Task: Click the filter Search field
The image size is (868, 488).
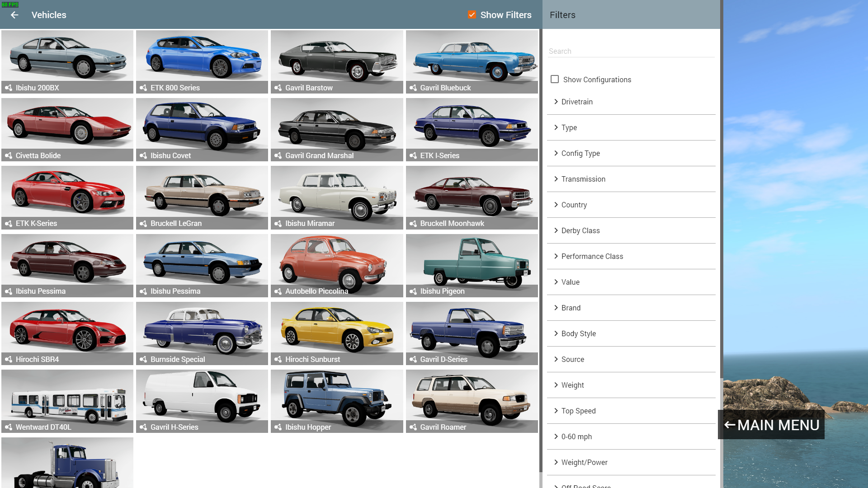Action: tap(631, 51)
